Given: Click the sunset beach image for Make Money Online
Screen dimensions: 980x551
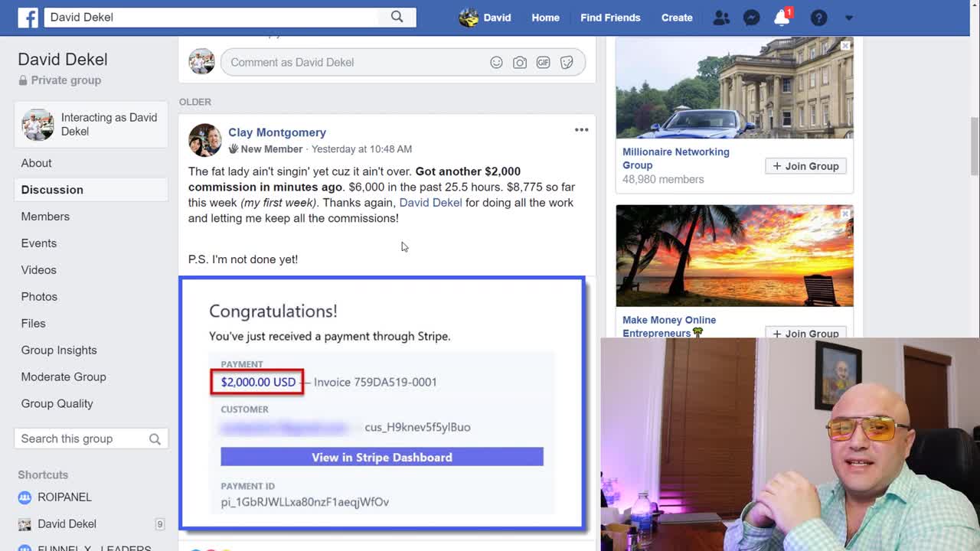Looking at the screenshot, I should point(734,256).
